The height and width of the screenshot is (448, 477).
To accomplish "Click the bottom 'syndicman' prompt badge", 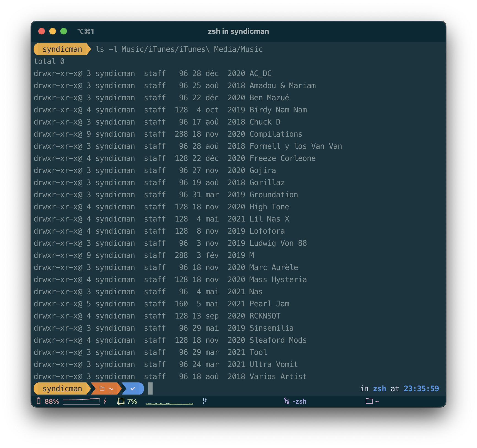I will [x=62, y=388].
